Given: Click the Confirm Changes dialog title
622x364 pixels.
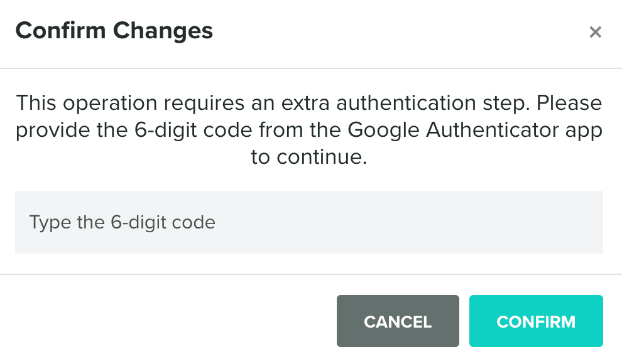Looking at the screenshot, I should point(114,31).
